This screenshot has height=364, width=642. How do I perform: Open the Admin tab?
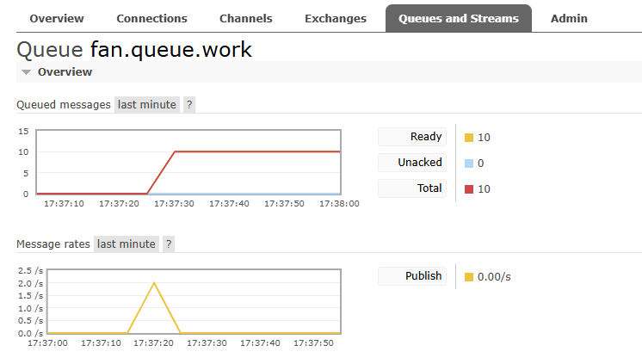coord(569,18)
